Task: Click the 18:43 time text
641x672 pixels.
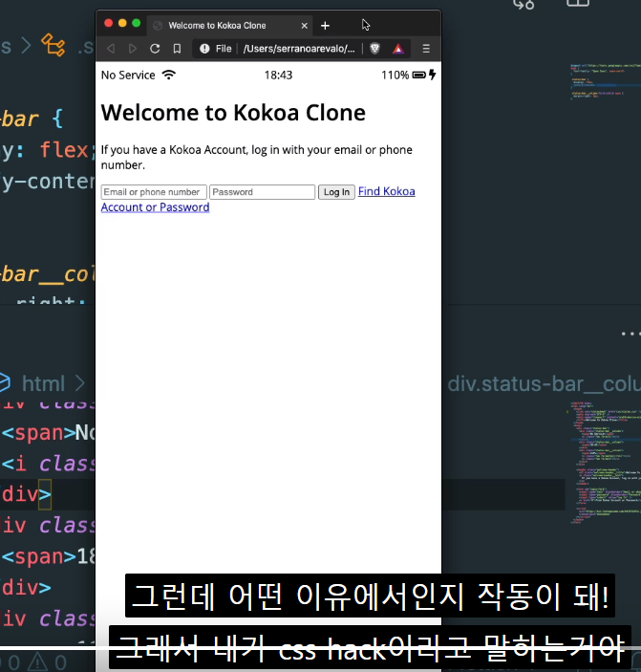Action: click(278, 75)
